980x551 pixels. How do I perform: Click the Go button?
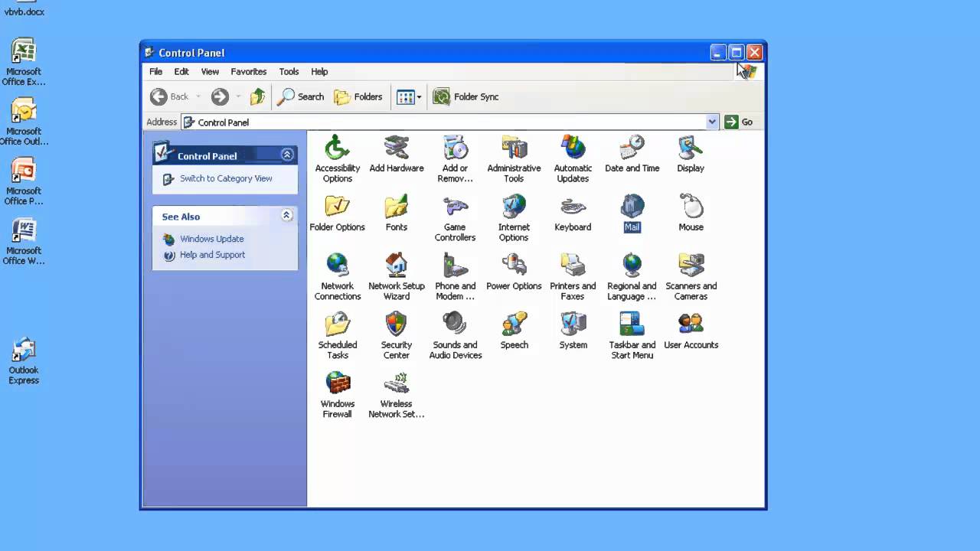click(x=740, y=122)
